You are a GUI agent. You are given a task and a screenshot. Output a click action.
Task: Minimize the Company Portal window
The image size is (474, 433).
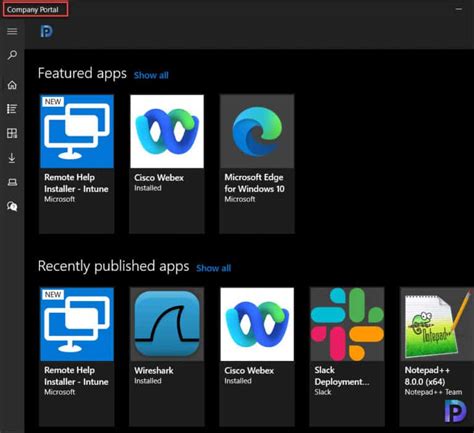459,9
